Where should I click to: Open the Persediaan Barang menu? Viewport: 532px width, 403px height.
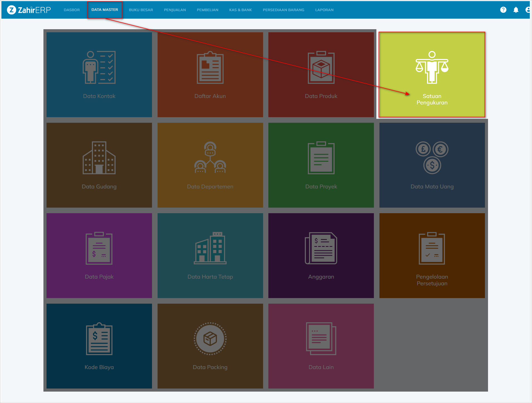tap(283, 10)
